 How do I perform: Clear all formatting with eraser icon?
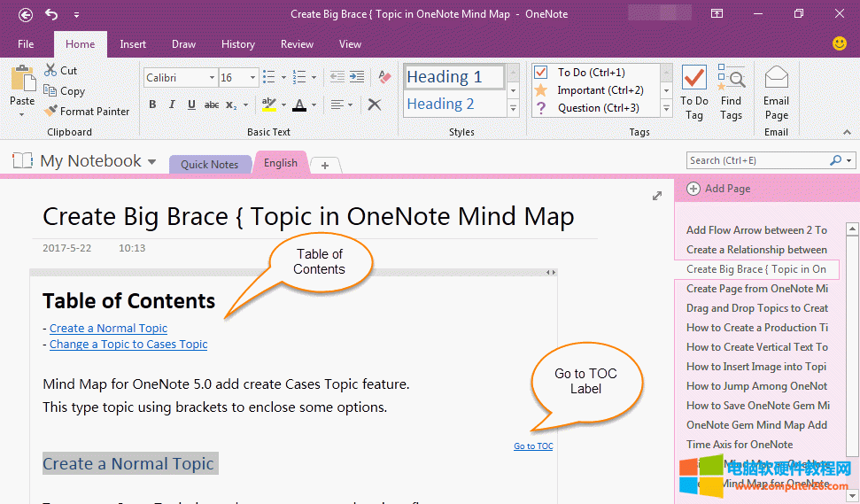click(x=384, y=77)
